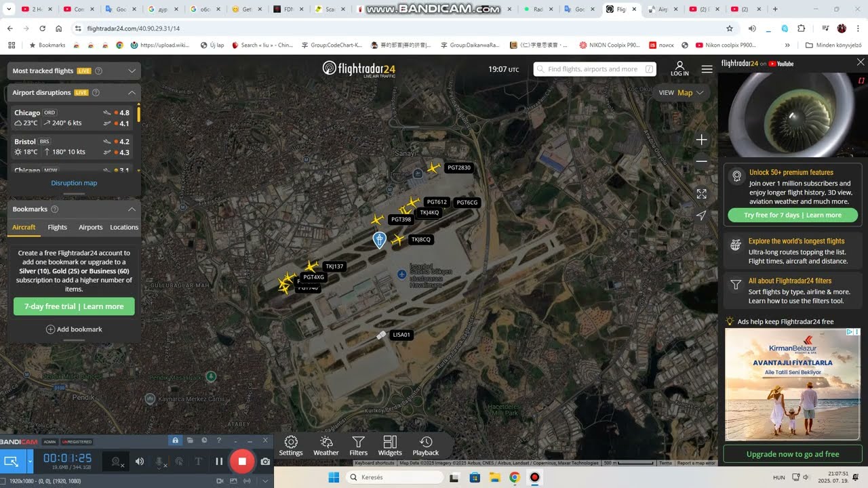Select the aircraft labeled TKJ137

point(311,266)
